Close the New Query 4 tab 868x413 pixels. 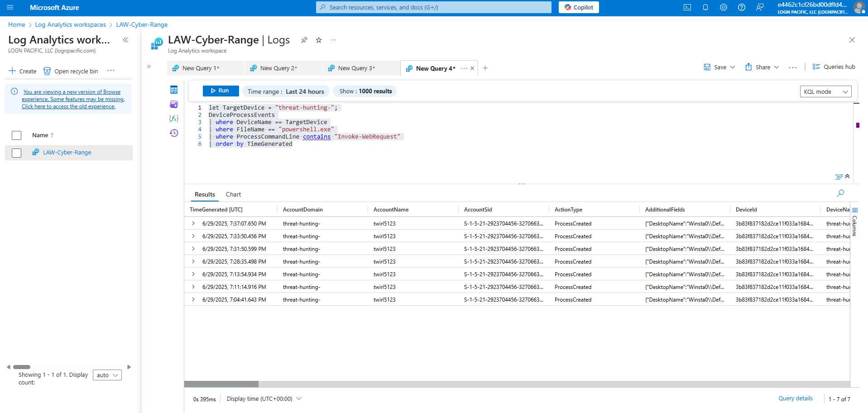click(x=472, y=68)
